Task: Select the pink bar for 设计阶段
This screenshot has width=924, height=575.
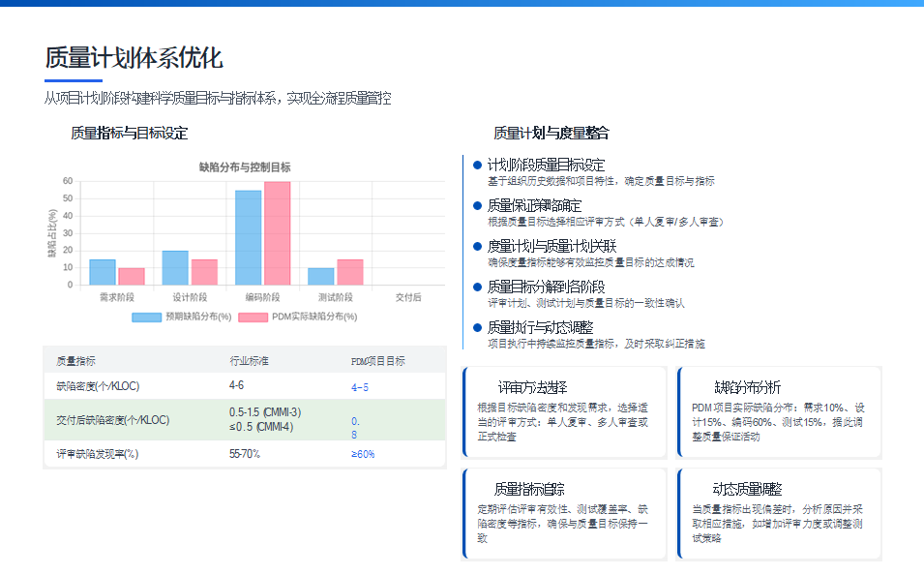Action: click(x=204, y=272)
